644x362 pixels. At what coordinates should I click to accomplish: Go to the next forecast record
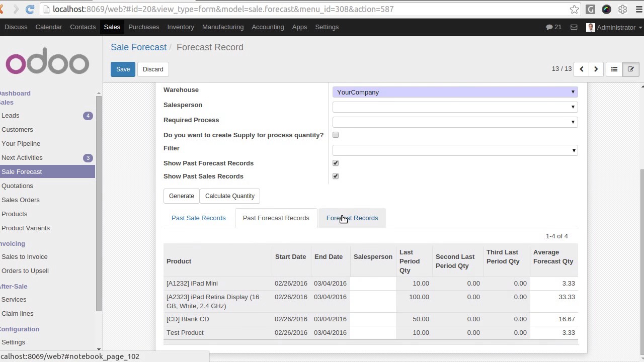596,69
